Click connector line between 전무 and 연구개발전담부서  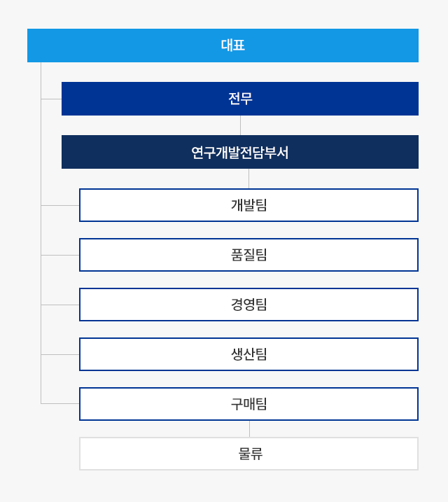tap(240, 125)
